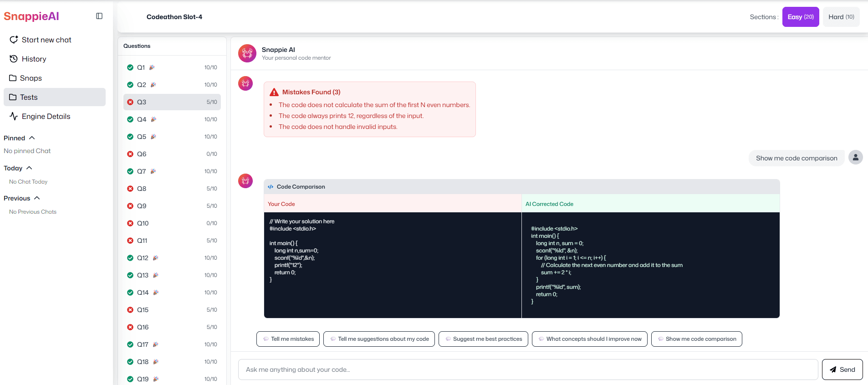The width and height of the screenshot is (868, 385).
Task: Collapse the Today section chevron
Action: click(x=29, y=168)
